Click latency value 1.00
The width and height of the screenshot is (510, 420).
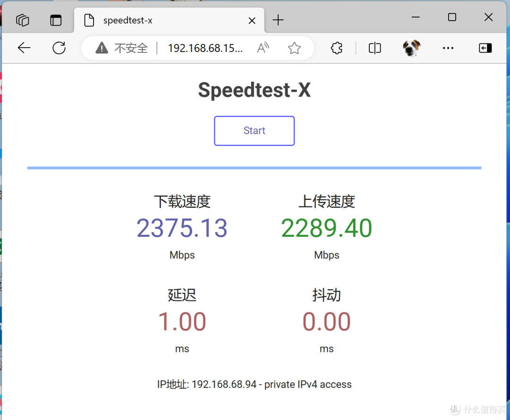coord(182,322)
